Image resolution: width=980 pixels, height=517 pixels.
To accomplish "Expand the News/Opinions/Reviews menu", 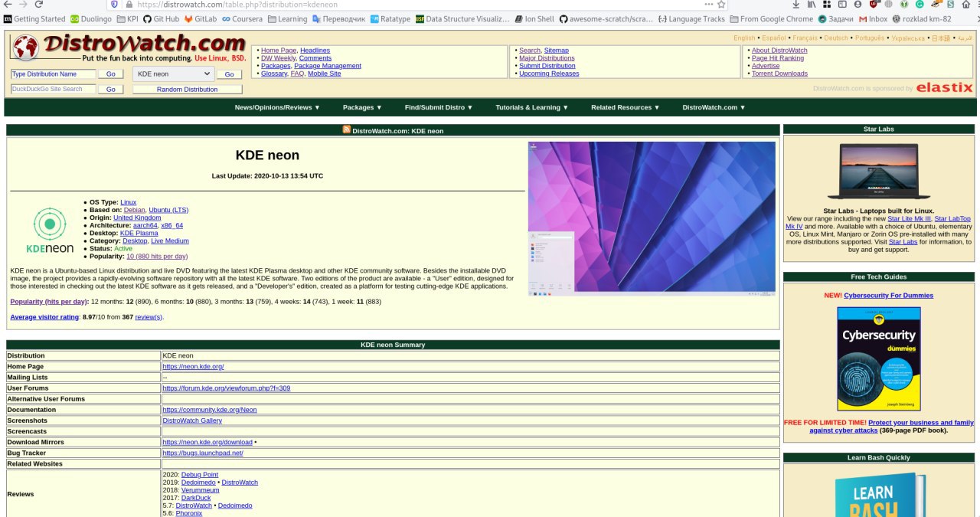I will pyautogui.click(x=277, y=107).
